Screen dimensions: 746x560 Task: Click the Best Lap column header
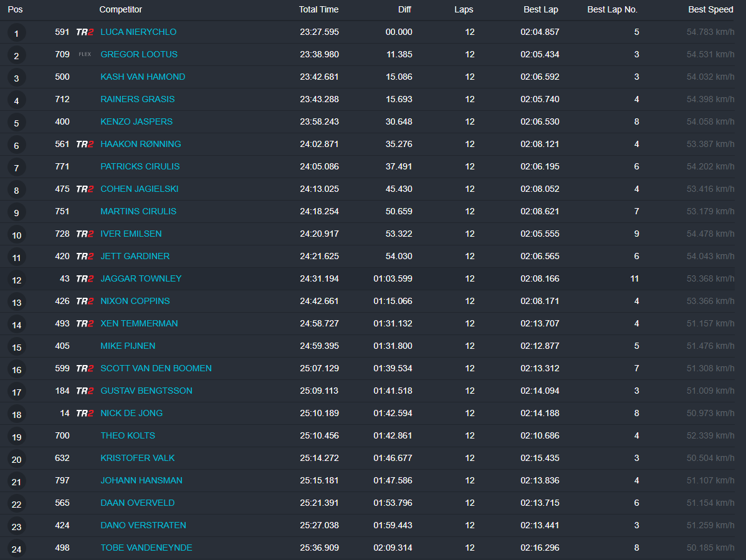point(541,9)
